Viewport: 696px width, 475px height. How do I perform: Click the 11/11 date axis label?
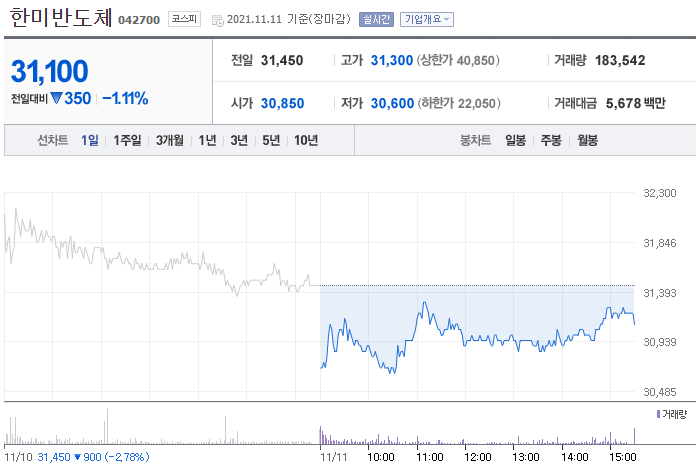click(x=333, y=457)
